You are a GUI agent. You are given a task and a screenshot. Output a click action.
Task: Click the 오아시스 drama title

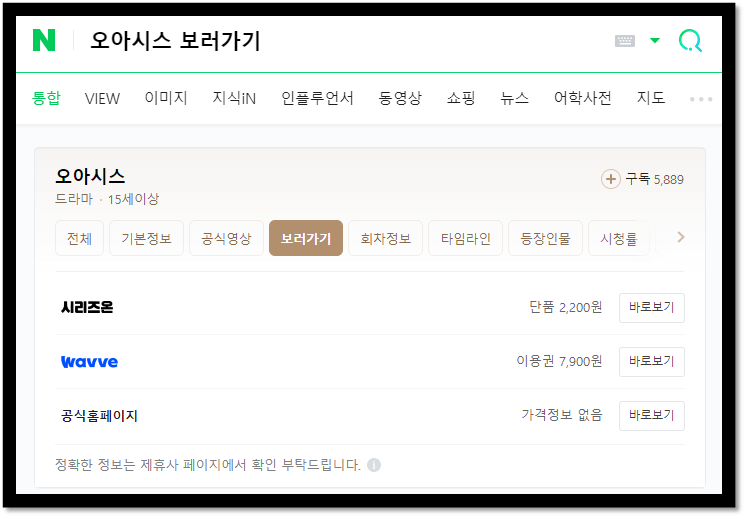click(x=90, y=176)
